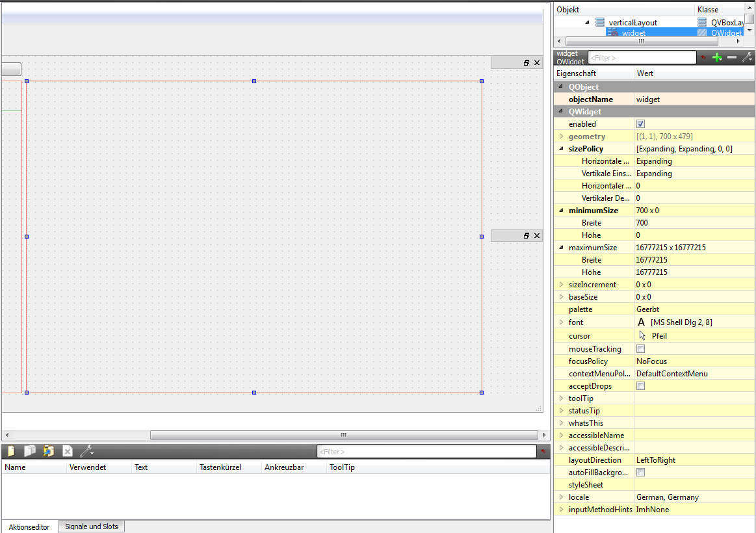Click the verticalLayout layout icon in object tree
Image resolution: width=756 pixels, height=533 pixels.
pyautogui.click(x=600, y=22)
